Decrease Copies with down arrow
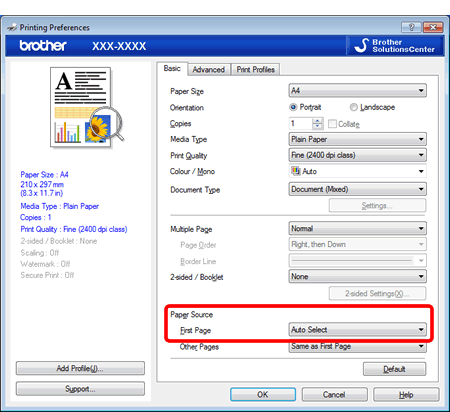Viewport: 450px width, 412px height. point(318,126)
